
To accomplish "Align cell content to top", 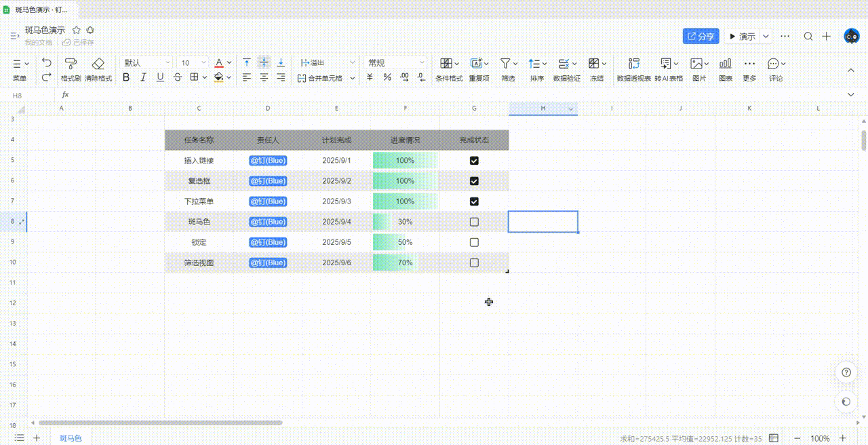I will click(247, 62).
